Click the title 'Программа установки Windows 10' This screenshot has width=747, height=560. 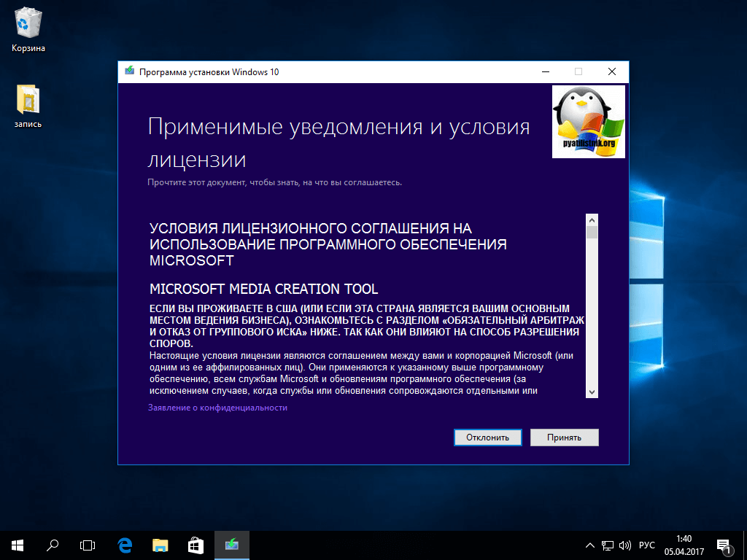point(209,72)
